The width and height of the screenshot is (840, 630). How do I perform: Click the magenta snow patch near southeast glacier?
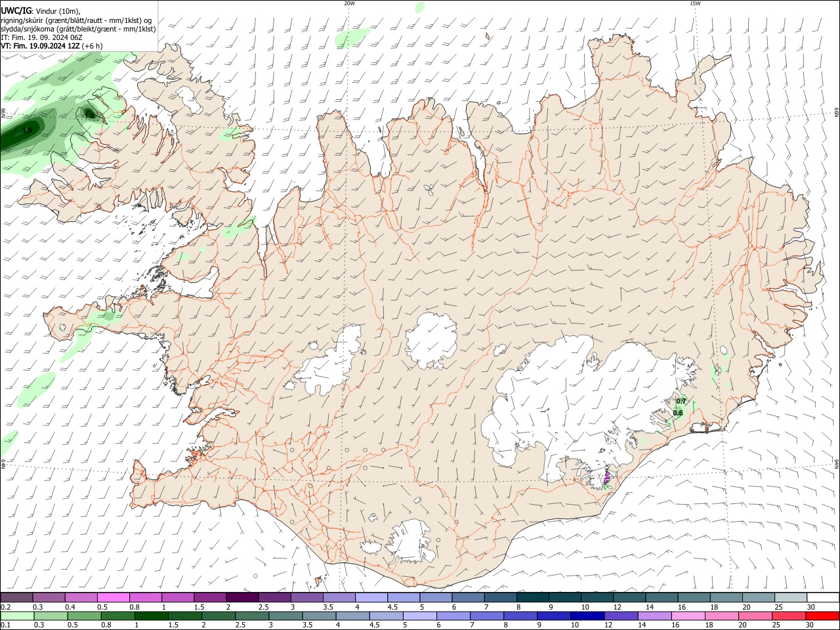pos(607,476)
